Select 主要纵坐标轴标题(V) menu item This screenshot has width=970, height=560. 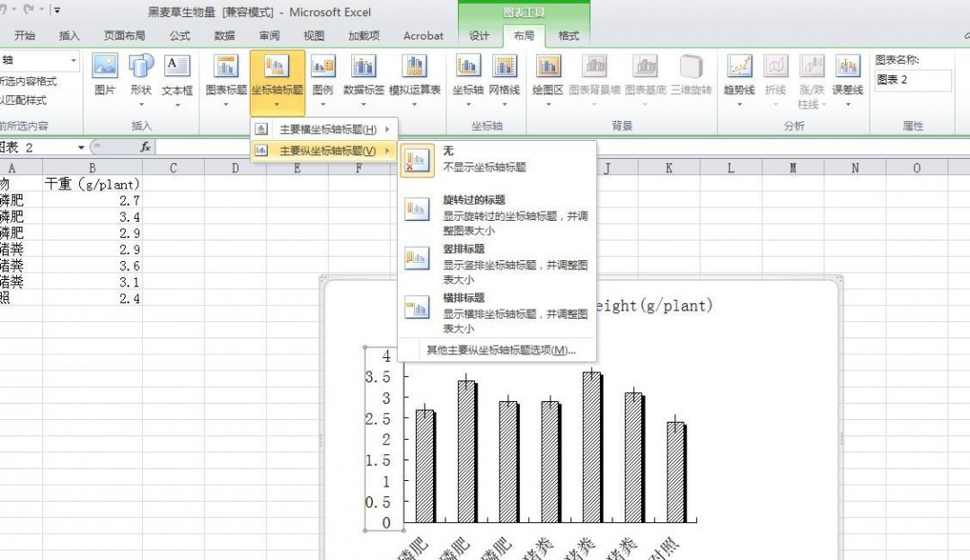tap(323, 150)
